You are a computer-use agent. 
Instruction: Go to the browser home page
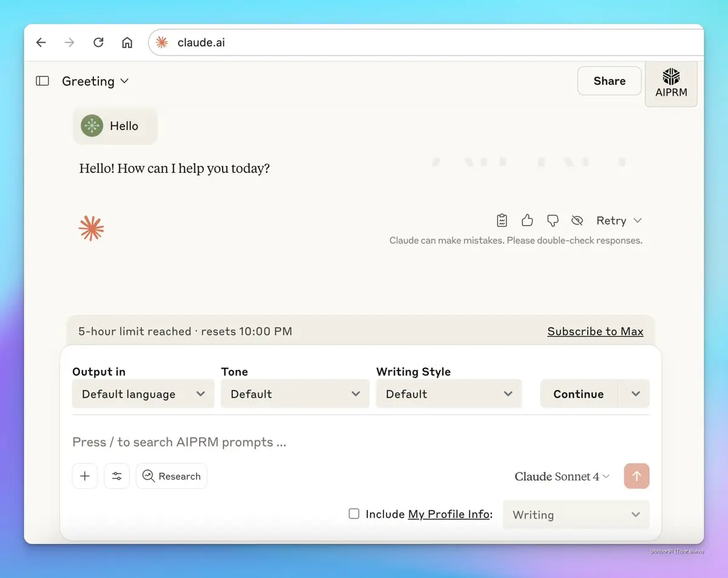127,42
